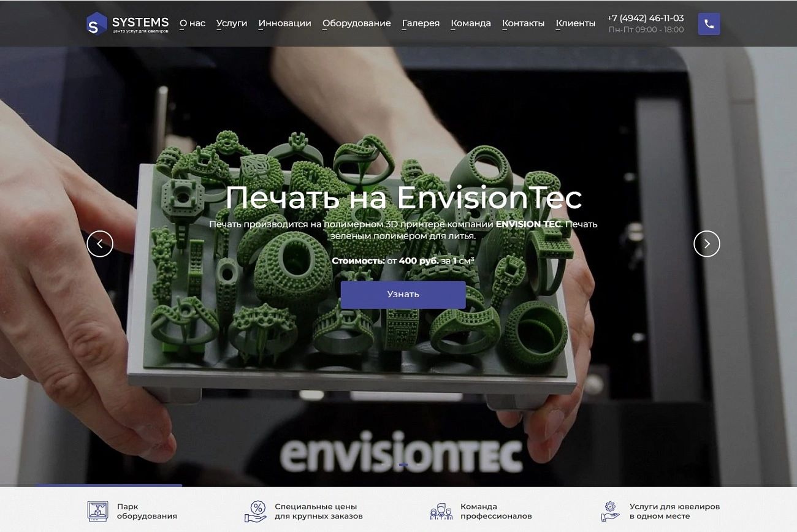
Task: Open the Галерея menu item
Action: (x=421, y=23)
